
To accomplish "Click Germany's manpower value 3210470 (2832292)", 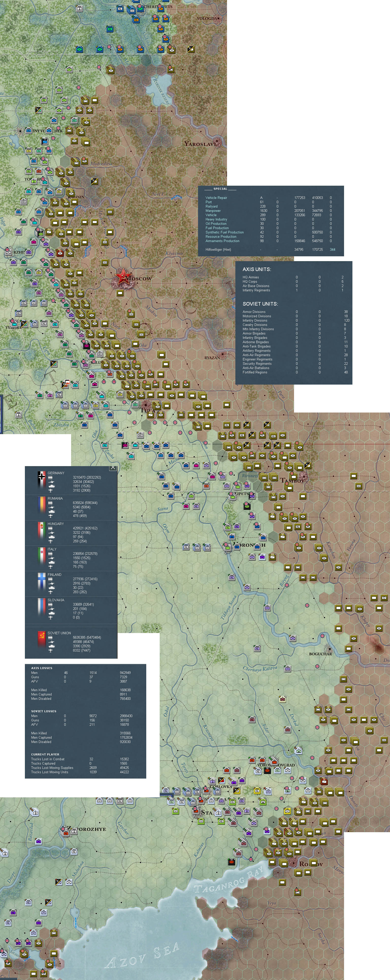I will 87,478.
